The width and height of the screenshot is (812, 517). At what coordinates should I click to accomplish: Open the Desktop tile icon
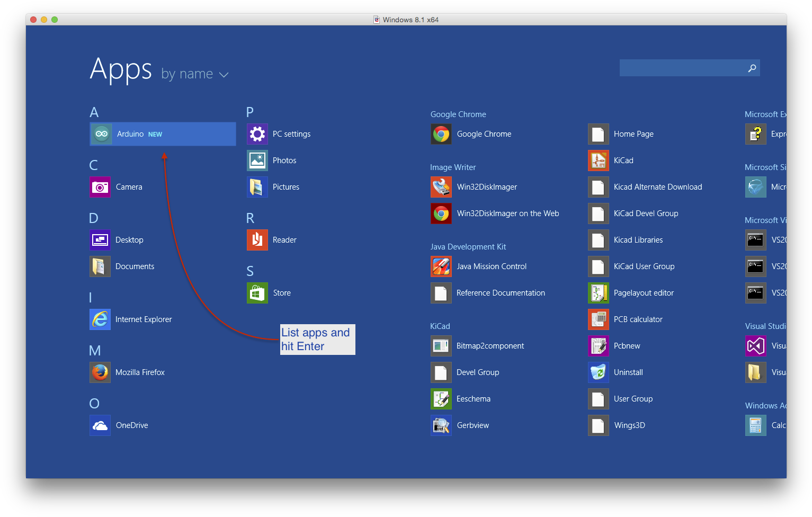pyautogui.click(x=100, y=240)
